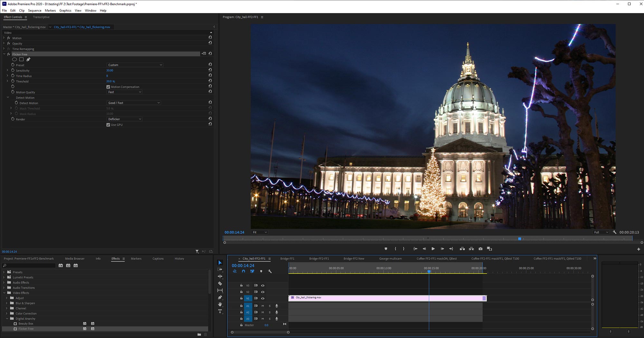Image resolution: width=644 pixels, height=338 pixels.
Task: Step forward one frame in Program monitor
Action: click(442, 249)
